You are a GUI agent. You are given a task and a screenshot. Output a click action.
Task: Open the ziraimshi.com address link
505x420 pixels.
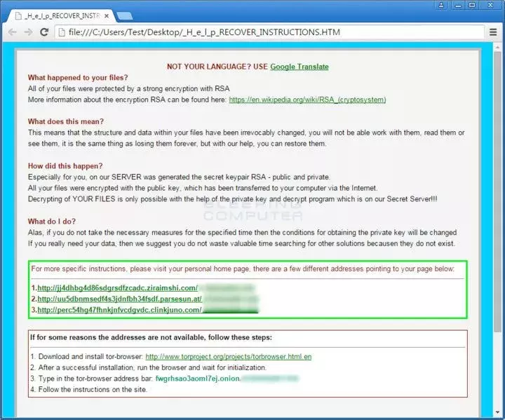pyautogui.click(x=118, y=288)
